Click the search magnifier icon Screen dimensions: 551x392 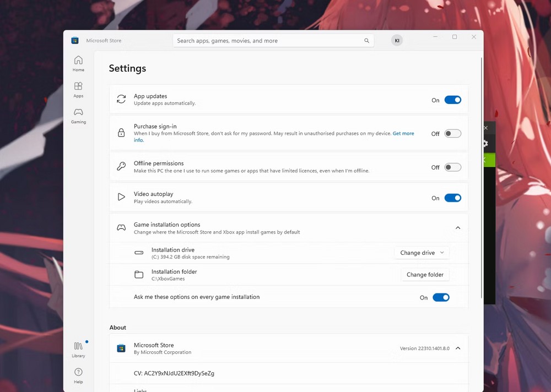click(366, 41)
